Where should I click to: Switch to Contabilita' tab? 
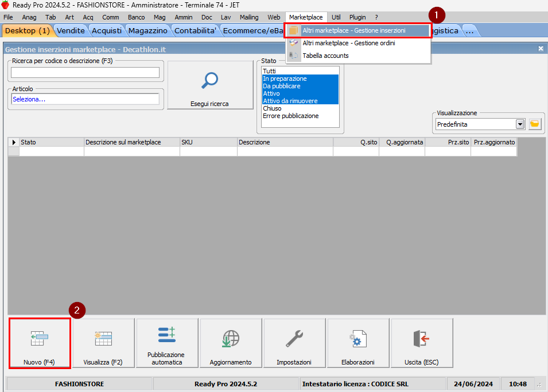[195, 31]
